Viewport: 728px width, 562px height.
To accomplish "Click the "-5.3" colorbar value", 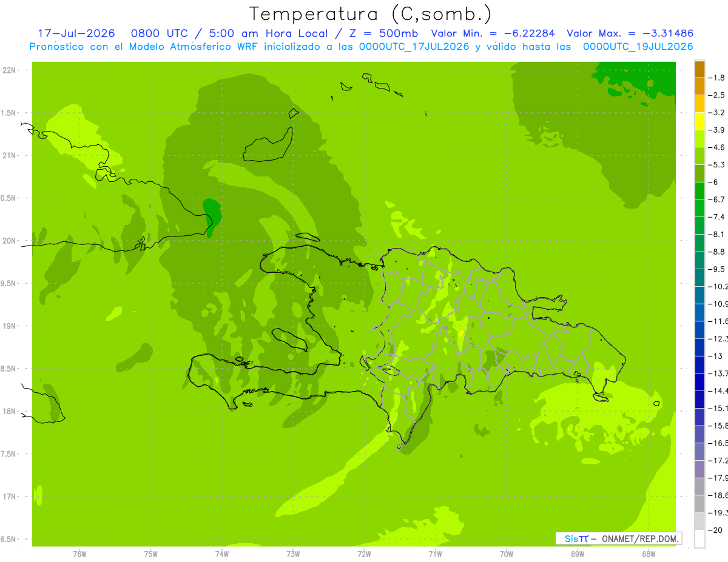I will [716, 164].
